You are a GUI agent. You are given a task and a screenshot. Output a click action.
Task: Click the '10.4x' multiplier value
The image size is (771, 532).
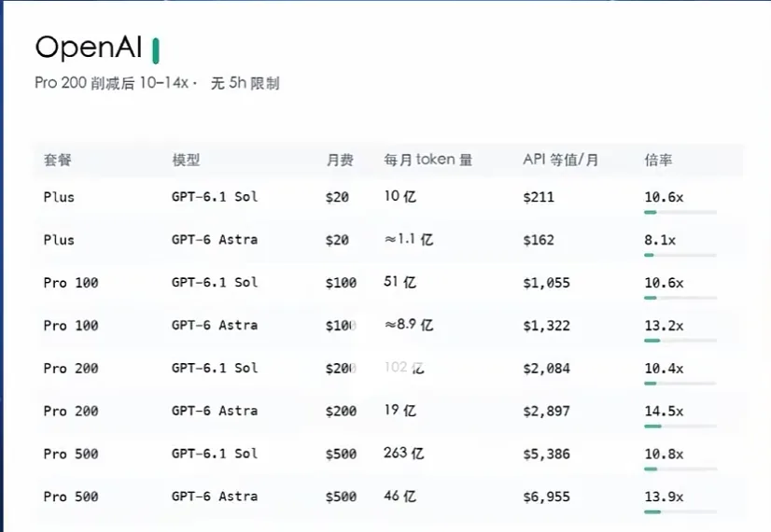click(664, 369)
